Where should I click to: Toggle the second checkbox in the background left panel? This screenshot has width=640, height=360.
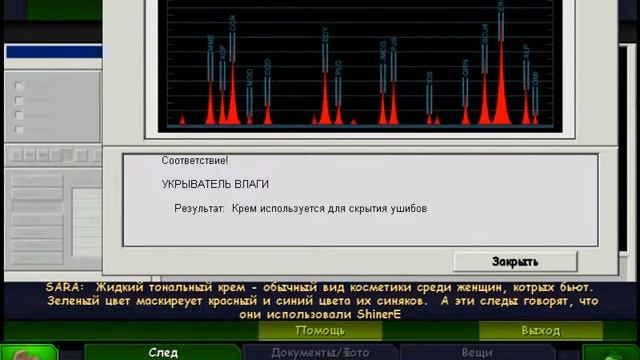pos(18,100)
